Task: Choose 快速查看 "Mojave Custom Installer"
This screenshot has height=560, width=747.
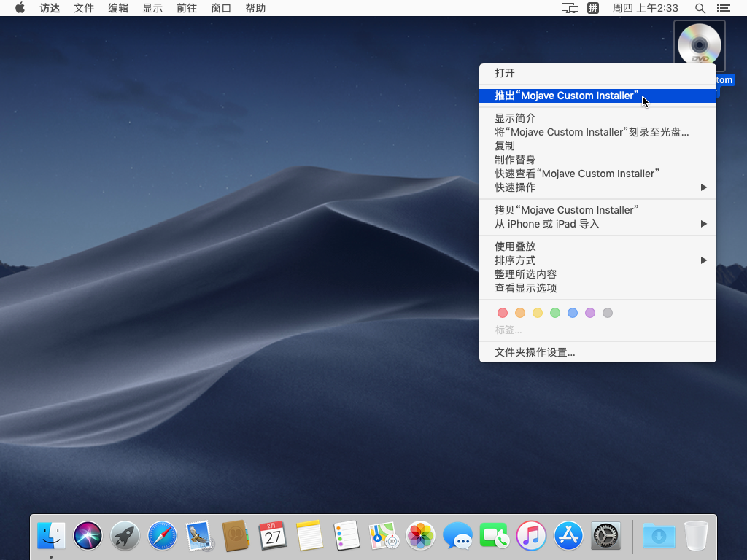Action: (x=598, y=174)
